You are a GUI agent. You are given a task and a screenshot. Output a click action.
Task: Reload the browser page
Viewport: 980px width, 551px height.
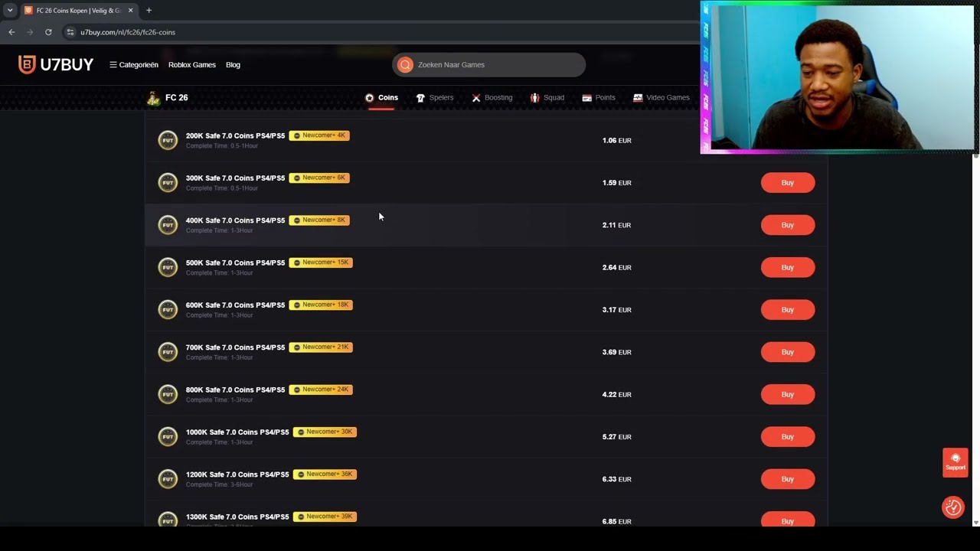click(x=48, y=32)
